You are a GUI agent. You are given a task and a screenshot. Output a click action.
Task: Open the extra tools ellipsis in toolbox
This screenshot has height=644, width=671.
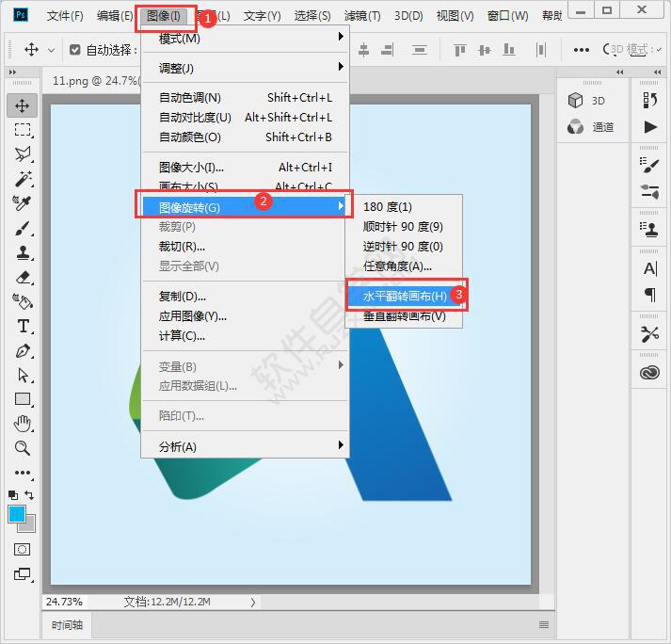pos(23,473)
